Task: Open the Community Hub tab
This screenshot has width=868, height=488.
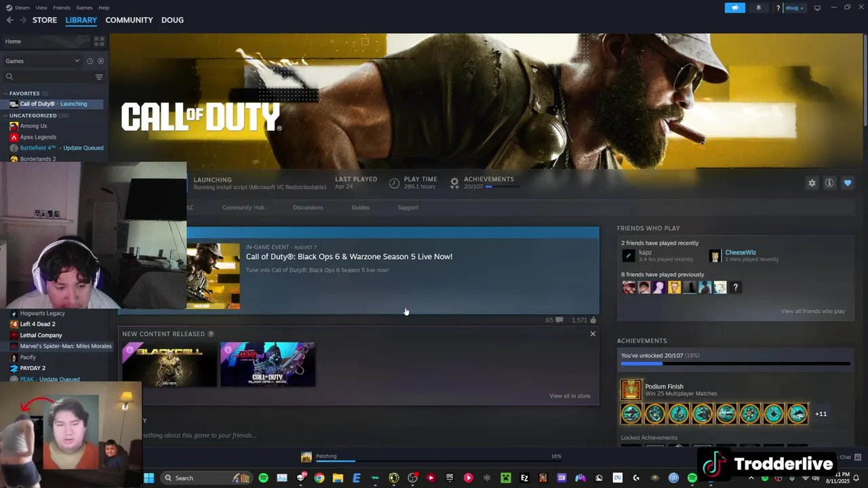Action: 243,207
